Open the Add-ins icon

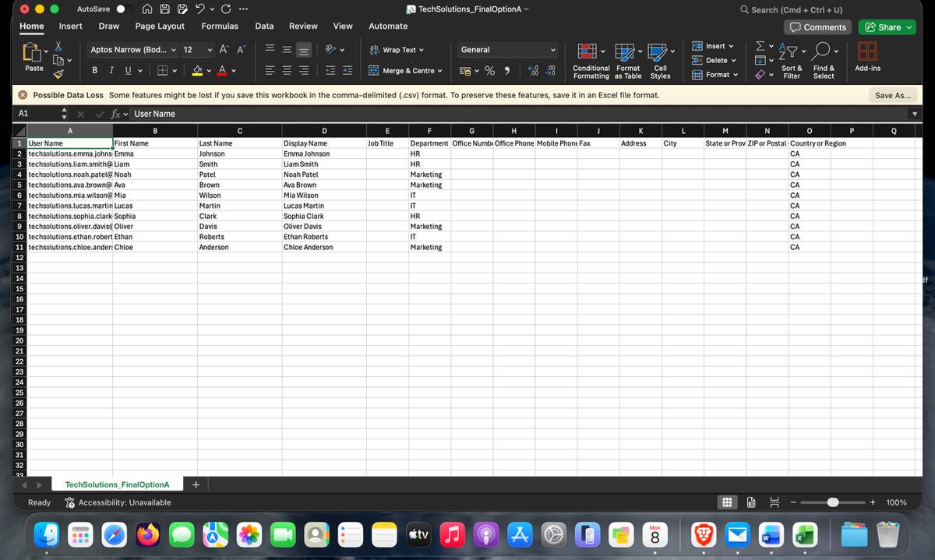pyautogui.click(x=867, y=51)
